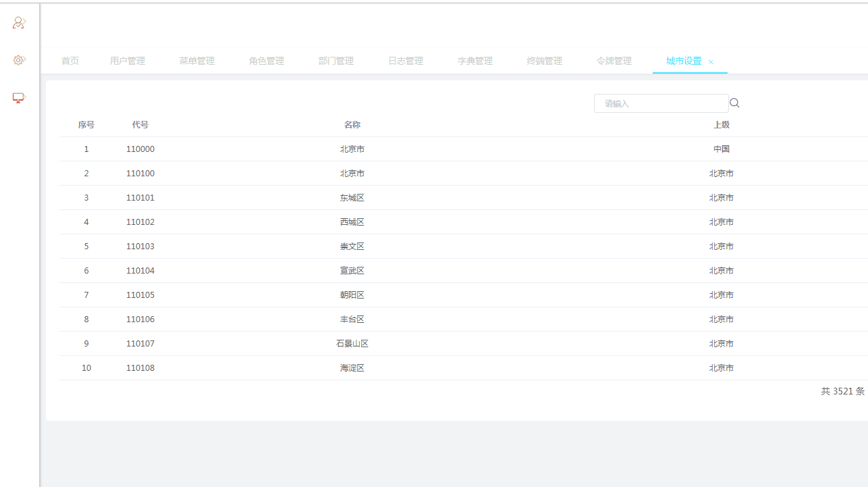Click 北京市 name in row 110100
The image size is (868, 487).
[x=352, y=174]
